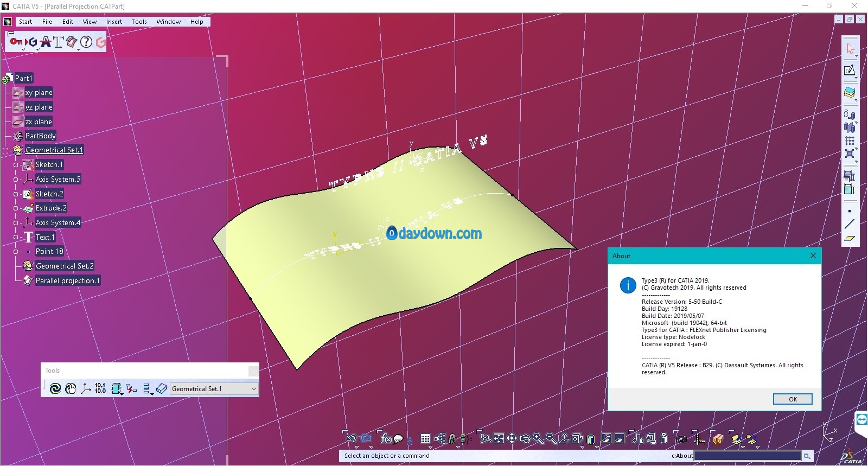Open the Tools menu

pos(139,22)
